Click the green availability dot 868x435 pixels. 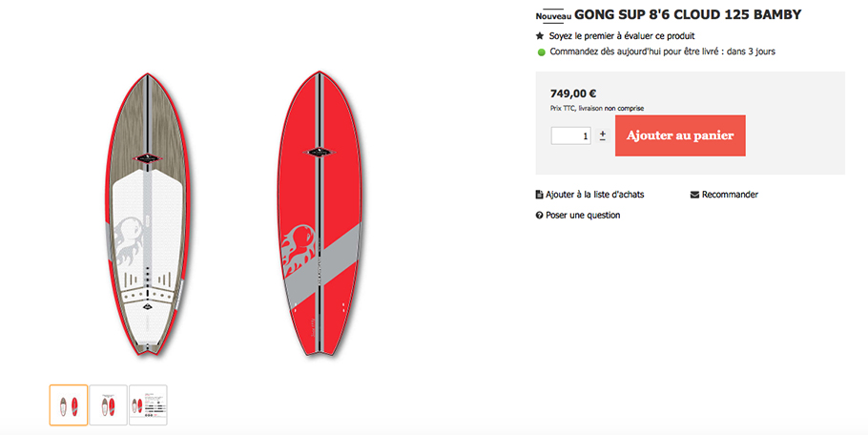pos(542,52)
